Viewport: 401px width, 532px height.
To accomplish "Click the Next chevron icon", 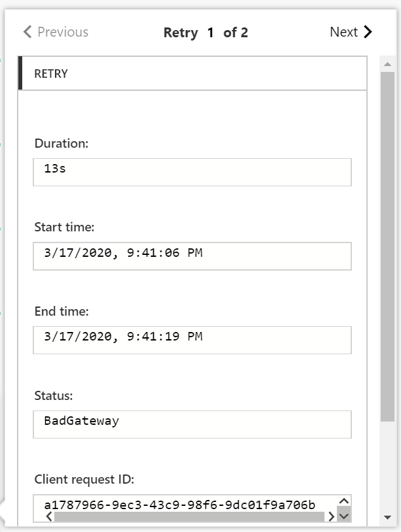I will coord(368,32).
